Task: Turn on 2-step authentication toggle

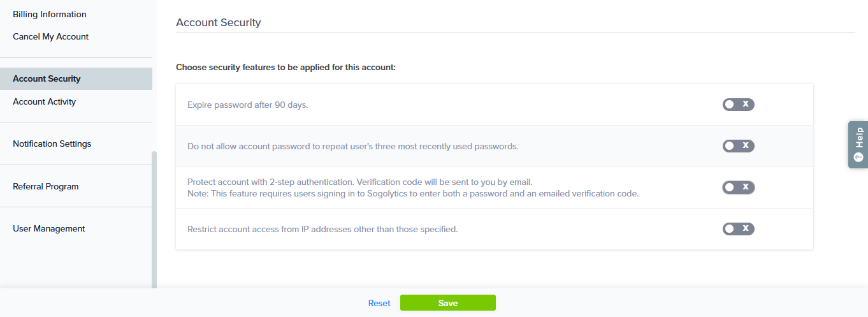Action: tap(738, 188)
